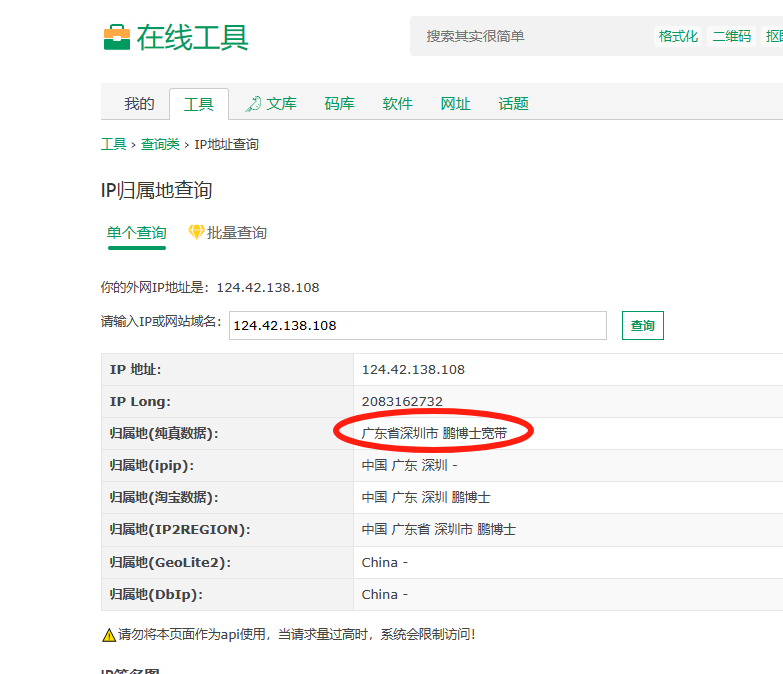The height and width of the screenshot is (674, 783).
Task: Click the IP地址查询 breadcrumb text
Action: (x=226, y=144)
